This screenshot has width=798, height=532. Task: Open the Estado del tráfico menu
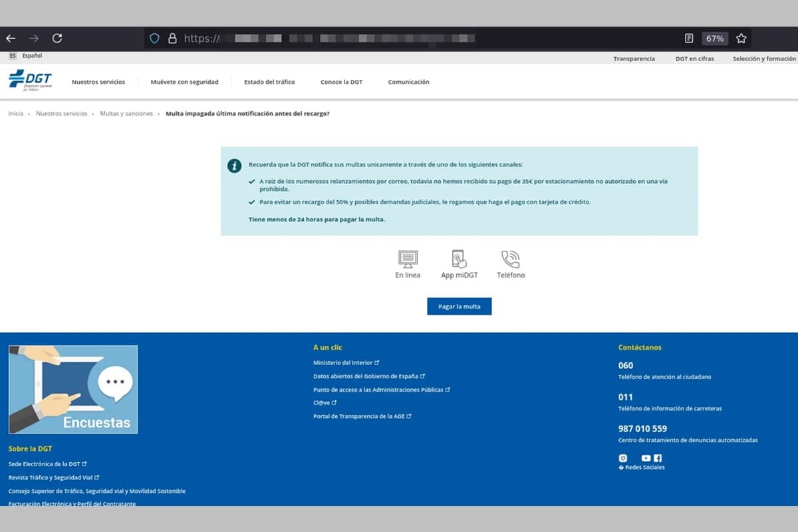click(269, 82)
